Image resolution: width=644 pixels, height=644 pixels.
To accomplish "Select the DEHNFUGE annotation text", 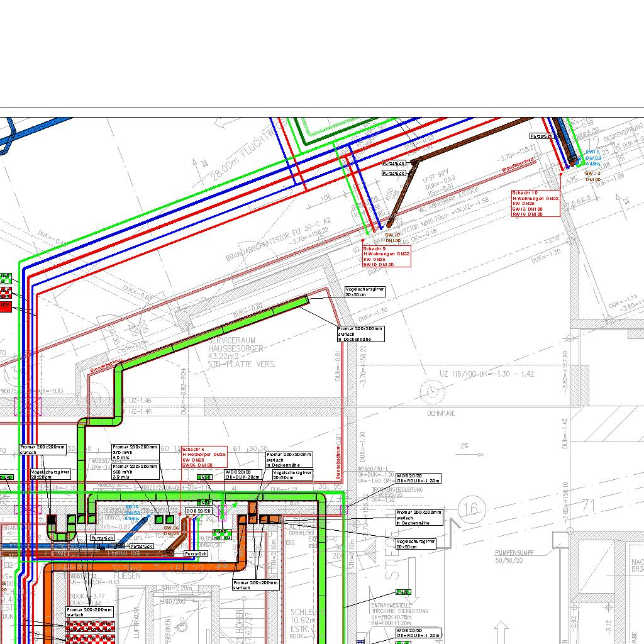I will [x=441, y=413].
